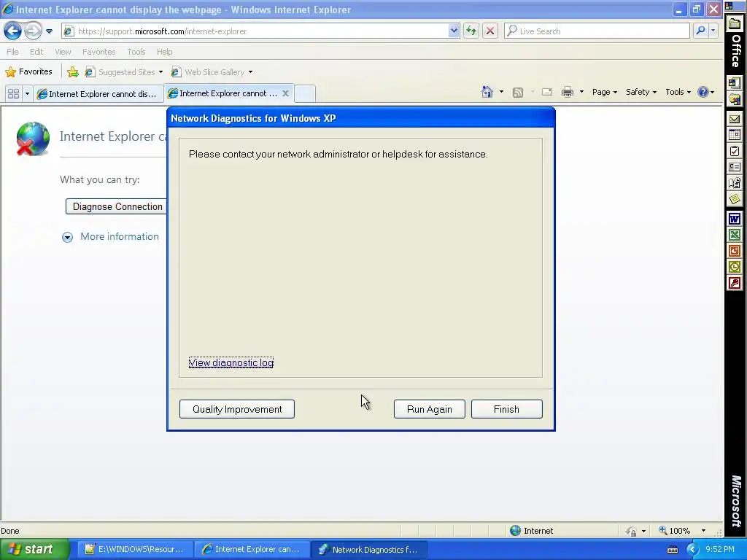
Task: Open the Page command menu
Action: 605,92
